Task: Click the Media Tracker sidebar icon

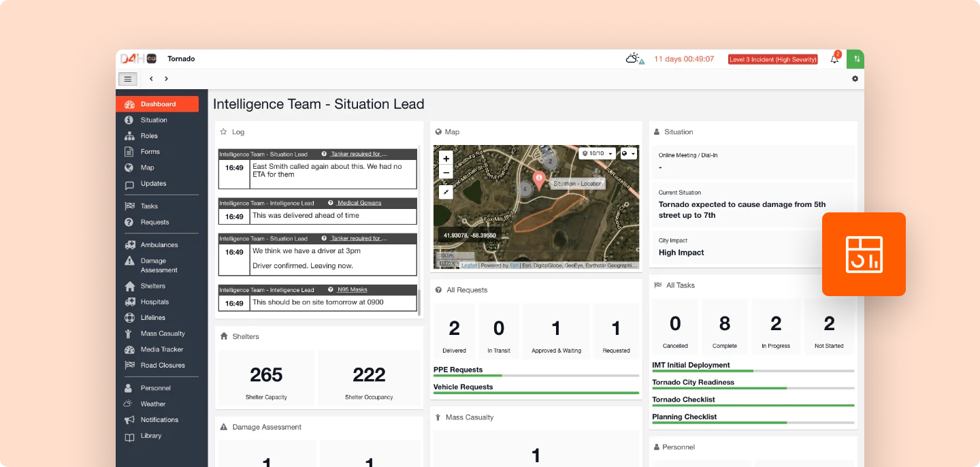Action: tap(130, 349)
